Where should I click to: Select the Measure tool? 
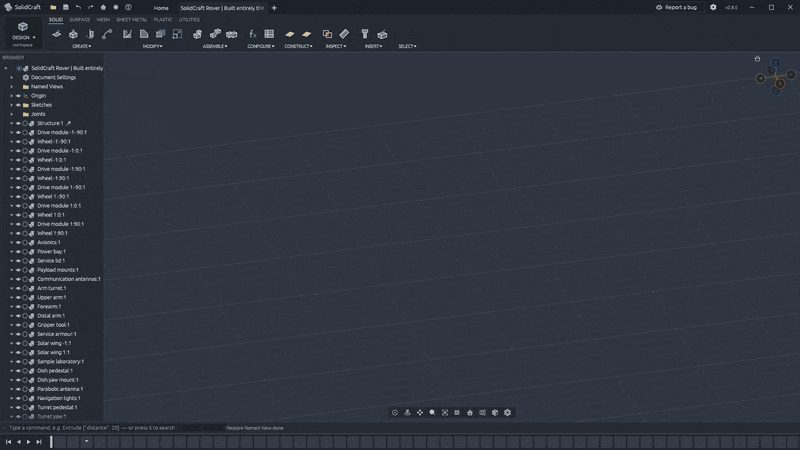[x=344, y=34]
